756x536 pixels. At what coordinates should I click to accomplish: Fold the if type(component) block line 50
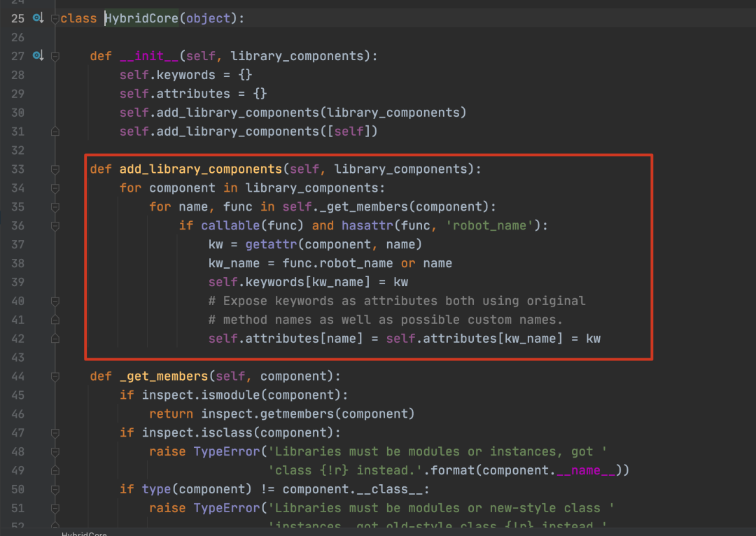click(55, 489)
